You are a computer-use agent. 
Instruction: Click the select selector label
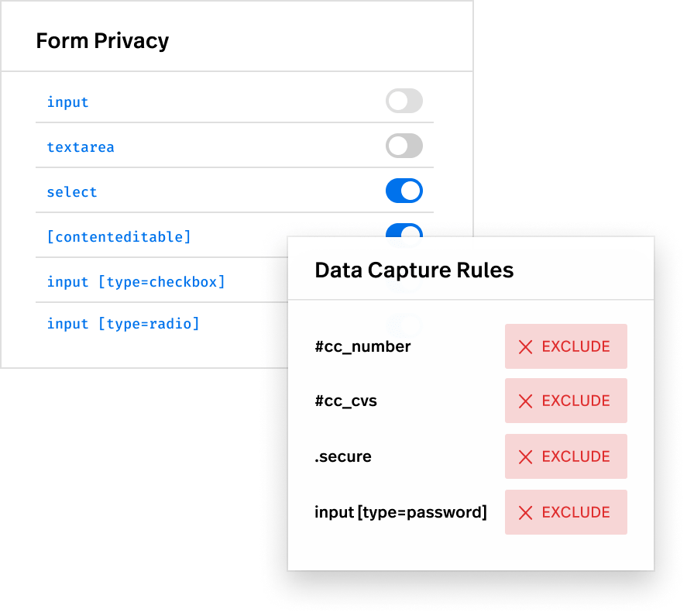[x=72, y=191]
